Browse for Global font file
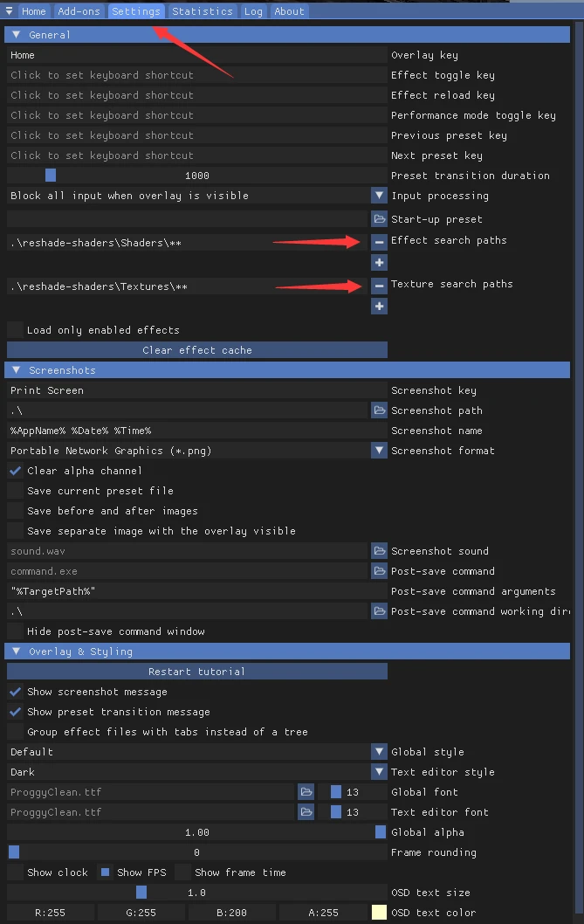 coord(306,792)
